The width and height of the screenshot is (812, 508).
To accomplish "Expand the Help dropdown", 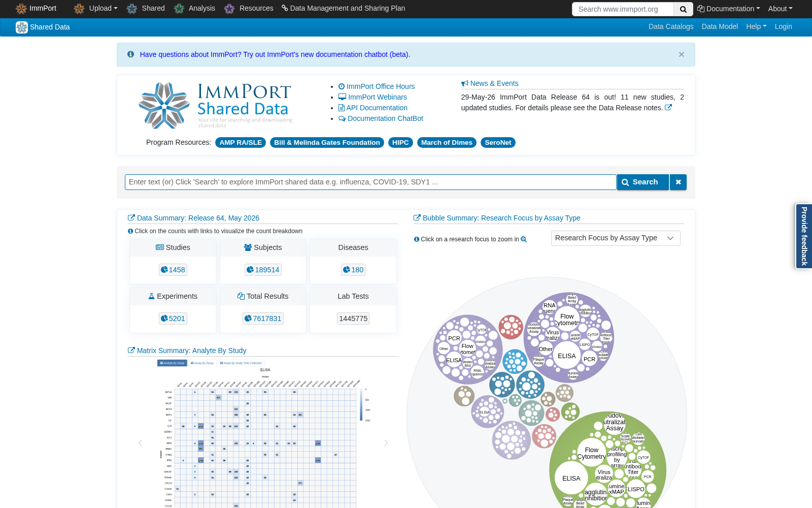I will pos(756,26).
